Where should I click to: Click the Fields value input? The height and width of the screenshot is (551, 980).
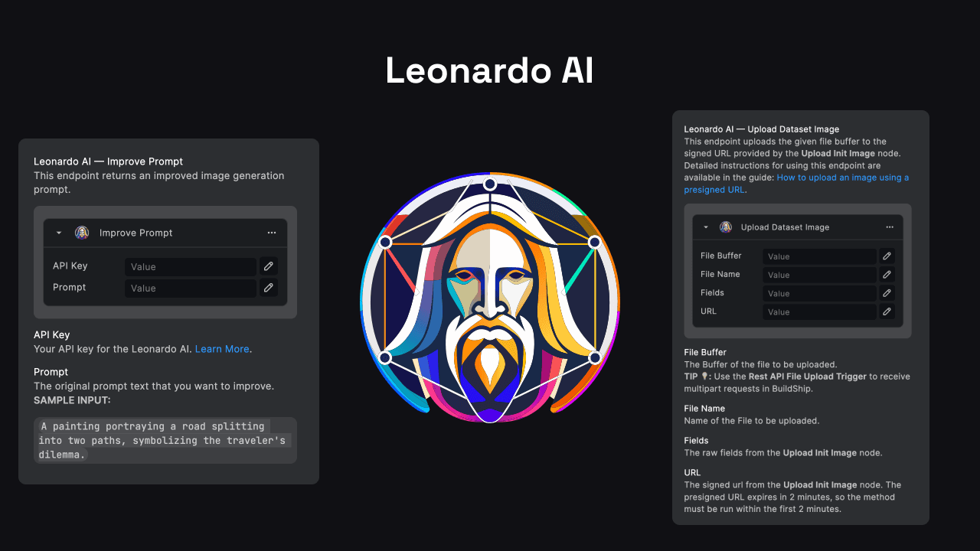pyautogui.click(x=819, y=293)
